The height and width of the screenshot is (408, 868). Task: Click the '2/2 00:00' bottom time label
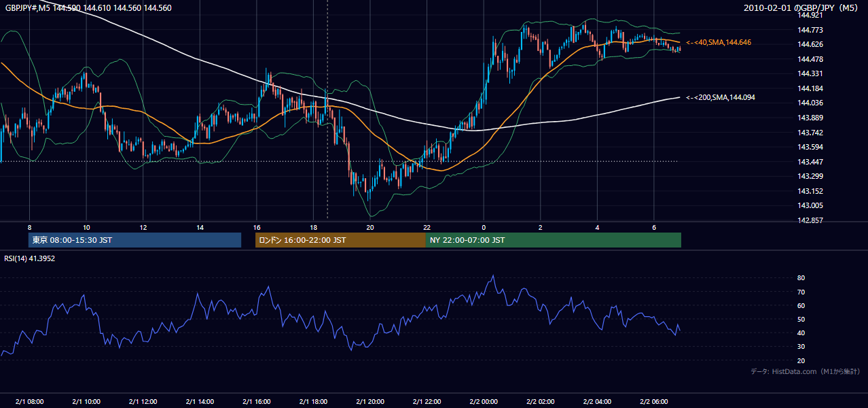tap(484, 401)
